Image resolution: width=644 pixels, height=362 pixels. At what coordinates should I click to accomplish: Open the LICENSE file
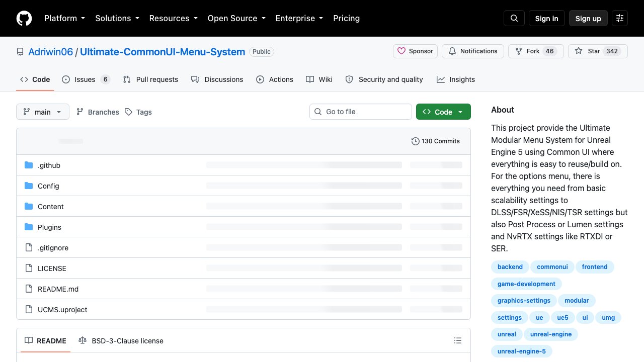point(52,268)
